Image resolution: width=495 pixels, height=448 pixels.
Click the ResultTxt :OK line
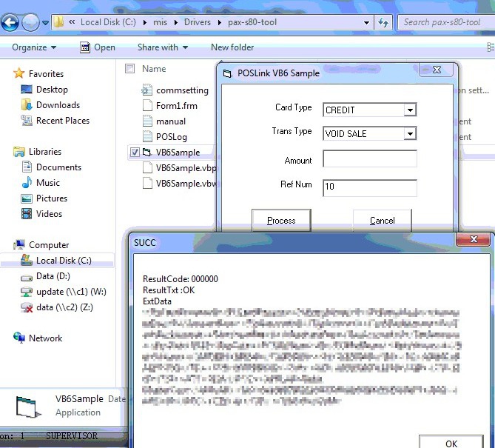[169, 290]
